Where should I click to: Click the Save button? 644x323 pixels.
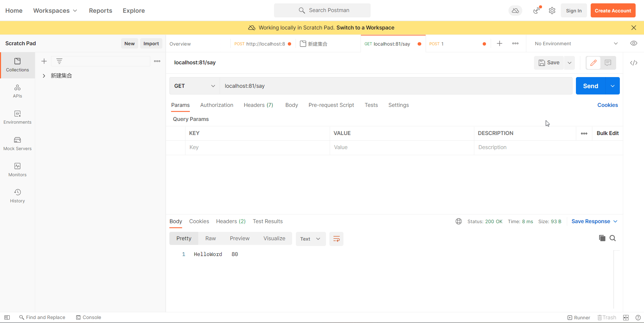click(549, 63)
